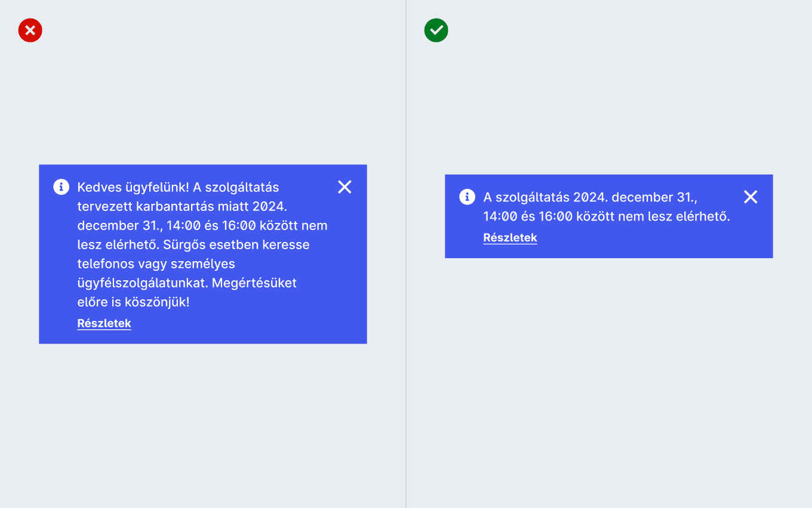Click the red circular X error icon
The width and height of the screenshot is (812, 508).
(30, 30)
